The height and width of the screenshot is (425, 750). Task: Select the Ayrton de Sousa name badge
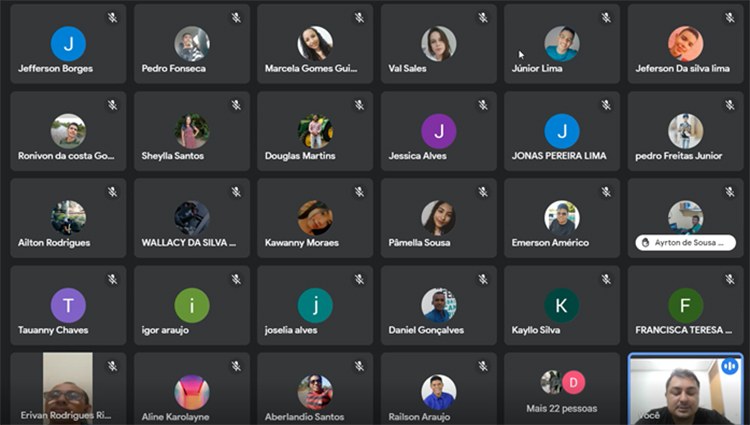[685, 242]
